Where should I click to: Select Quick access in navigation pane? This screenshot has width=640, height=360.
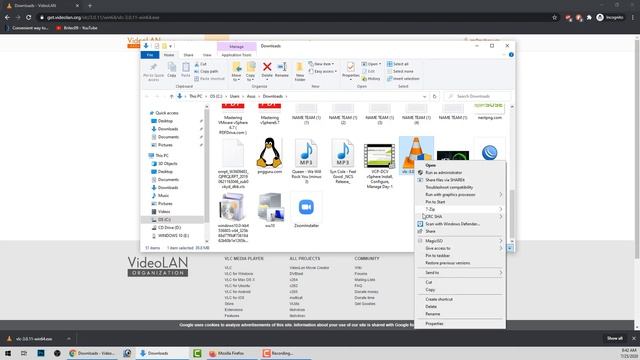[x=167, y=113]
